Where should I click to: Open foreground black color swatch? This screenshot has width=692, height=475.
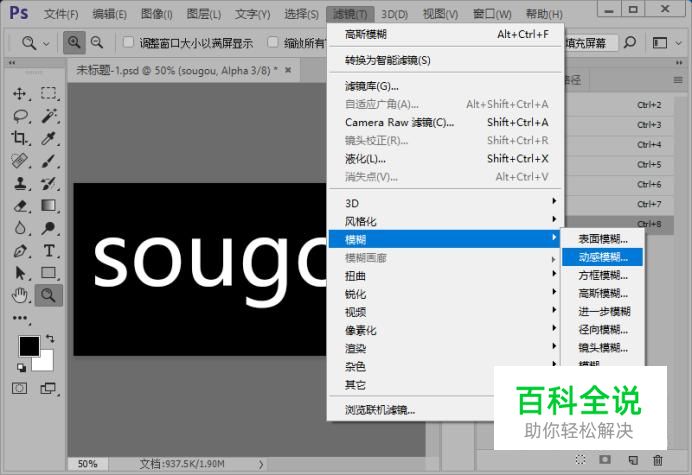click(27, 345)
